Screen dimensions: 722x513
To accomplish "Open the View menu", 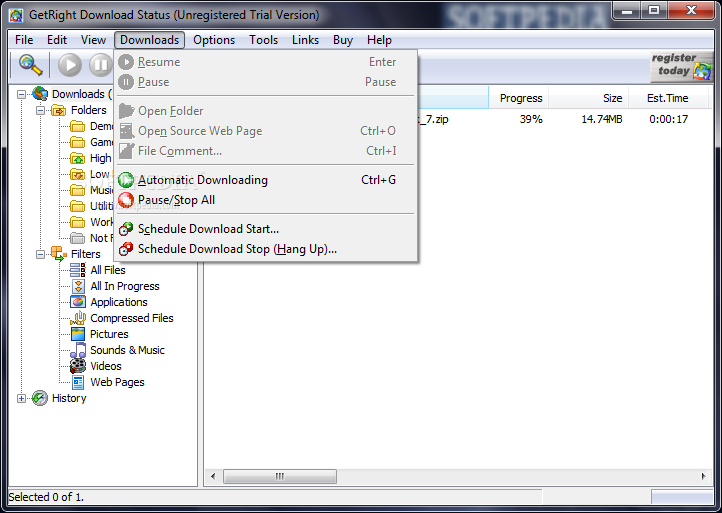I will pos(93,40).
